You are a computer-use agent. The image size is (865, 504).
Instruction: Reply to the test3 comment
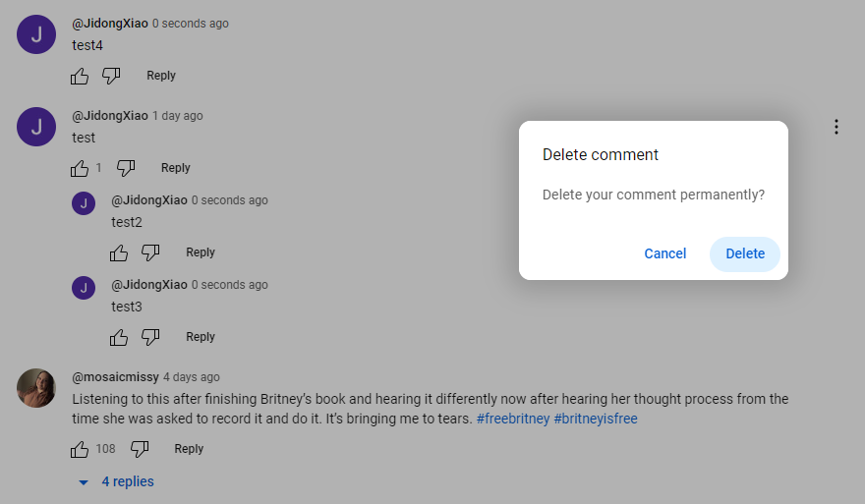click(x=201, y=337)
